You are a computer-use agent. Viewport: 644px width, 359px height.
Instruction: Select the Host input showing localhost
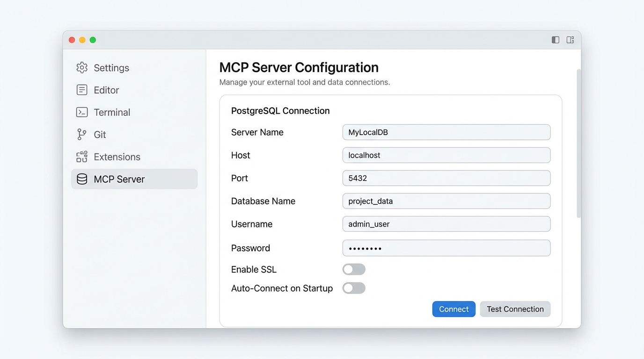[x=446, y=155]
